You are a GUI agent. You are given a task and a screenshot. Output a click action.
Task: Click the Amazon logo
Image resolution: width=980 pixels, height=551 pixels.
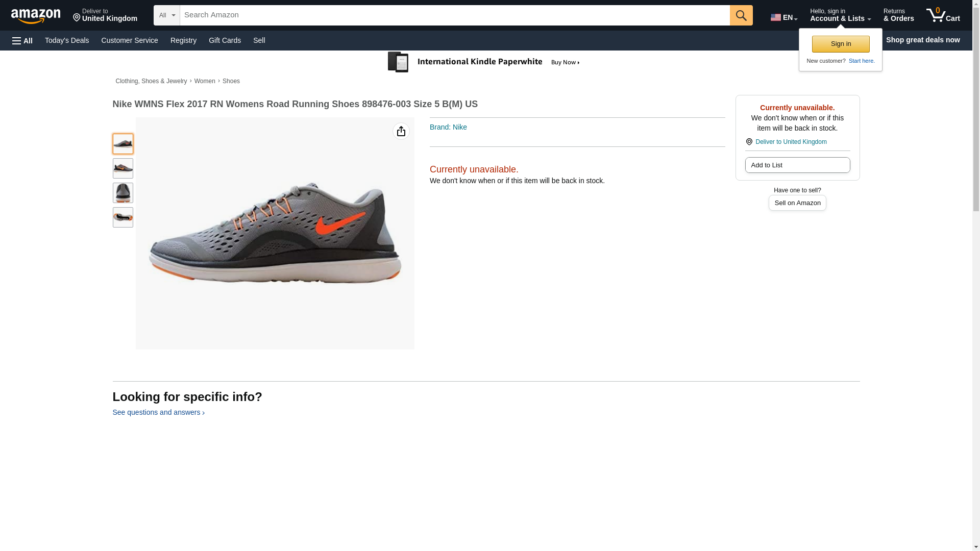(x=36, y=16)
